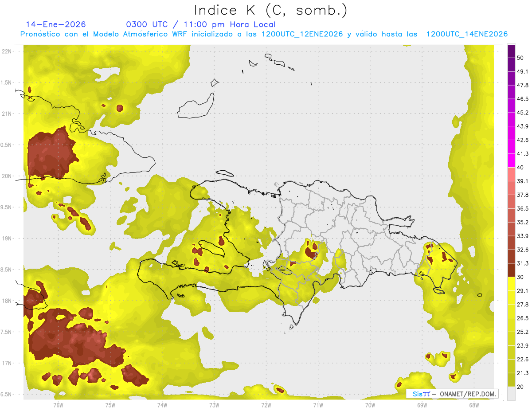The width and height of the screenshot is (532, 411).
Task: Click the latitude label "20N"
Action: 7,176
